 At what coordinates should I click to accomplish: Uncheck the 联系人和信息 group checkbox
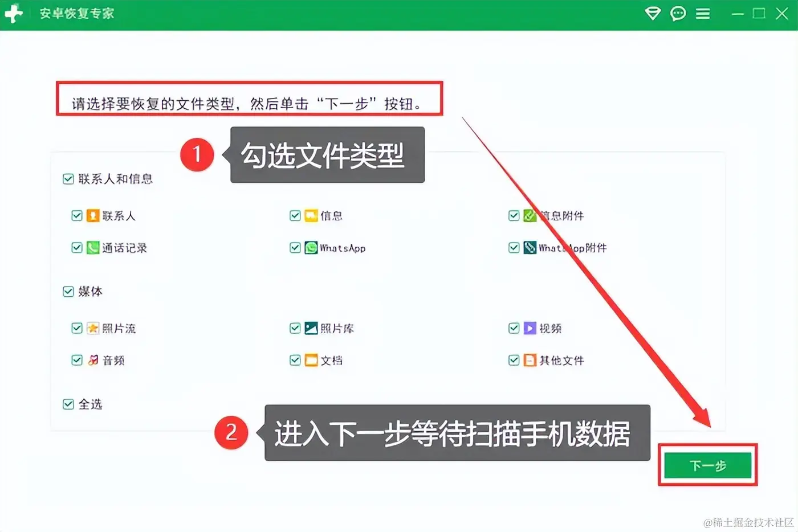tap(68, 179)
